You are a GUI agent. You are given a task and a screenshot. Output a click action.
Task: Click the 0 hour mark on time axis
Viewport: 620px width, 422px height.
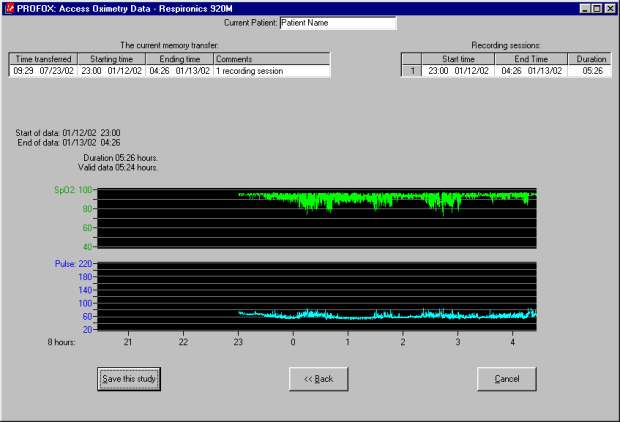click(x=293, y=342)
